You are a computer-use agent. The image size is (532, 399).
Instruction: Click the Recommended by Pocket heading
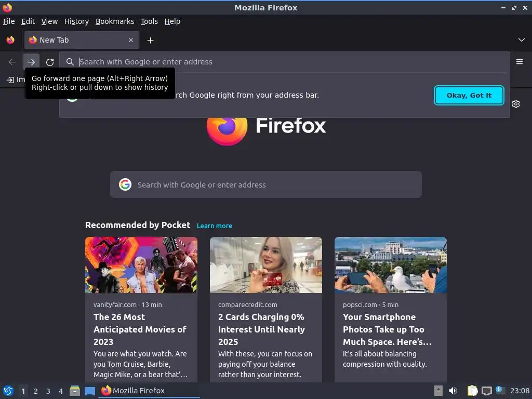(x=138, y=225)
